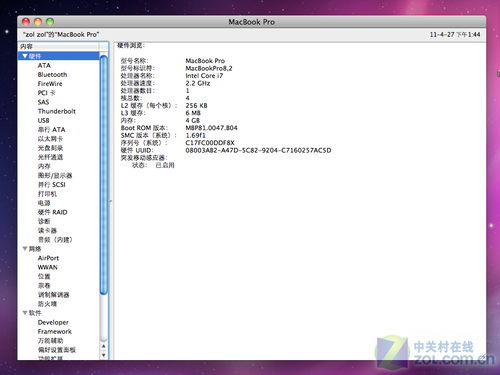Viewport: 500px width, 375px height.
Task: Click the "zol zol"的"MacBook Pro" header
Action: pyautogui.click(x=61, y=34)
